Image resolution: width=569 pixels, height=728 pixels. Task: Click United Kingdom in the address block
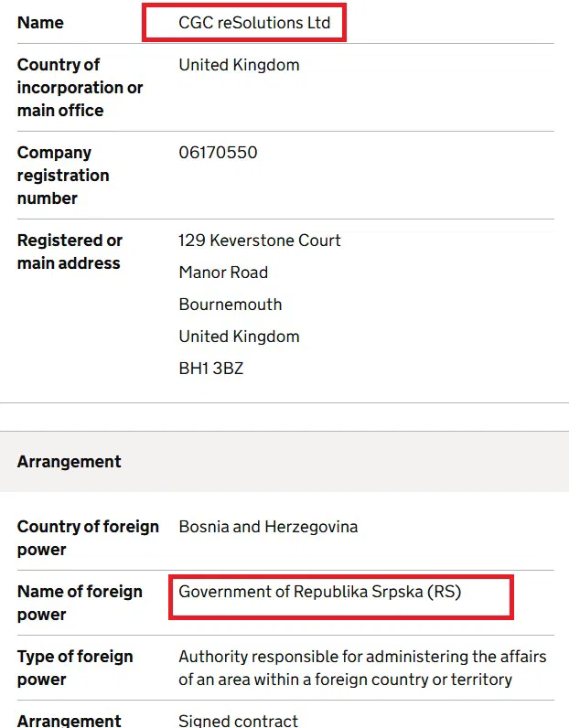coord(239,337)
